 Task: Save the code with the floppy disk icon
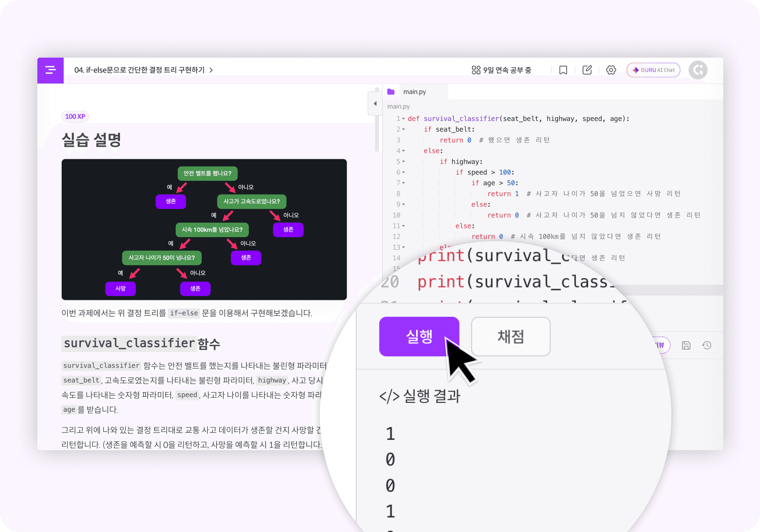686,345
